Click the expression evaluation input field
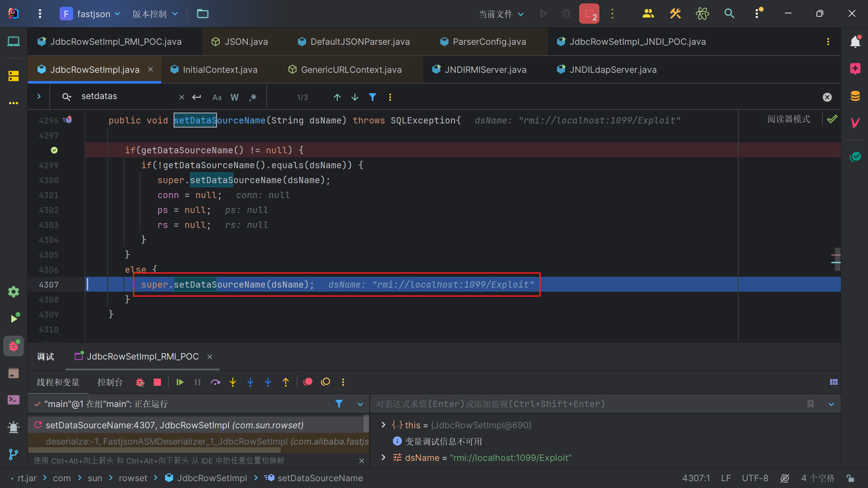 588,404
